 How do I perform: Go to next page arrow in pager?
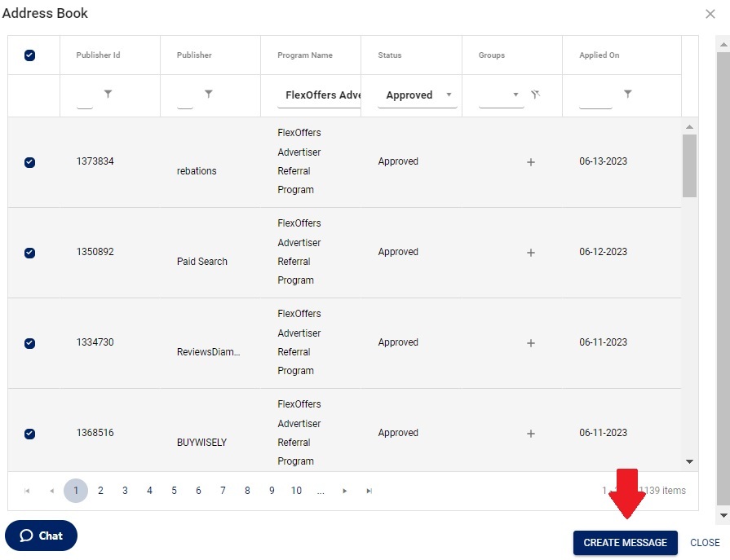coord(345,491)
